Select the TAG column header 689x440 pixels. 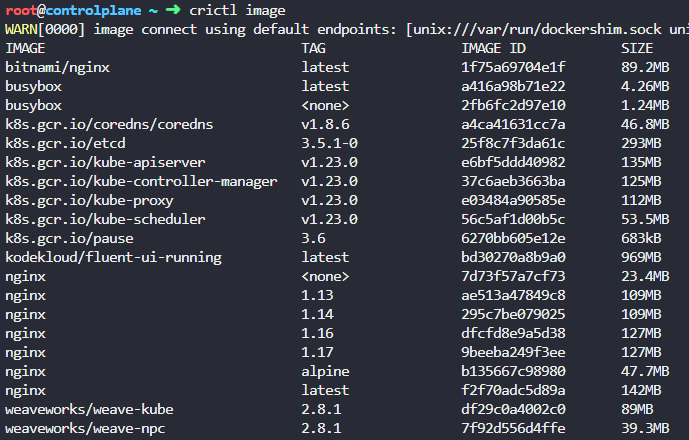(313, 48)
